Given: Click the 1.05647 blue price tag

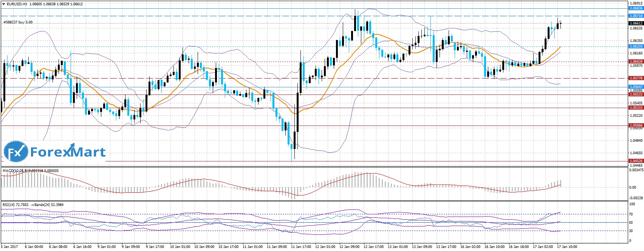Looking at the screenshot, I should coord(636,87).
